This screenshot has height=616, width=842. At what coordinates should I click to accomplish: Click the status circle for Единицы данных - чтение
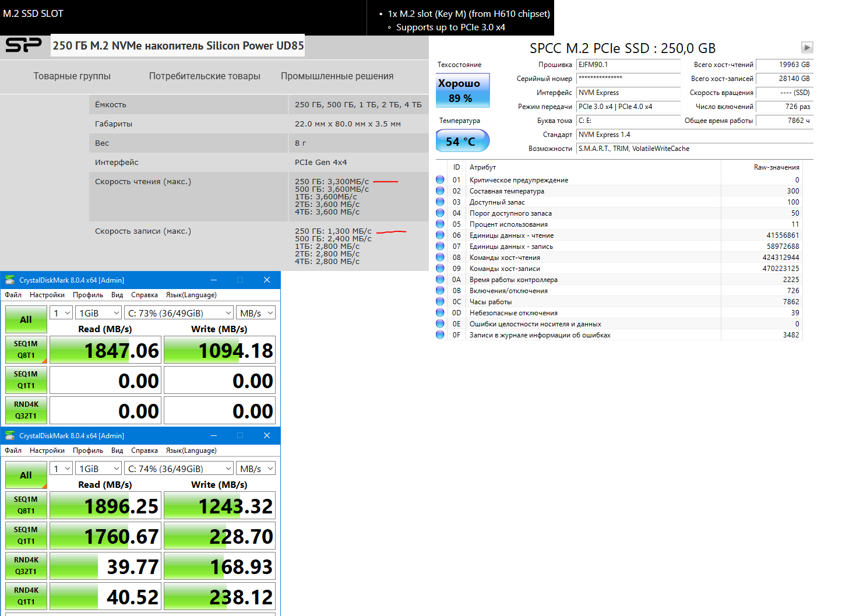click(440, 235)
